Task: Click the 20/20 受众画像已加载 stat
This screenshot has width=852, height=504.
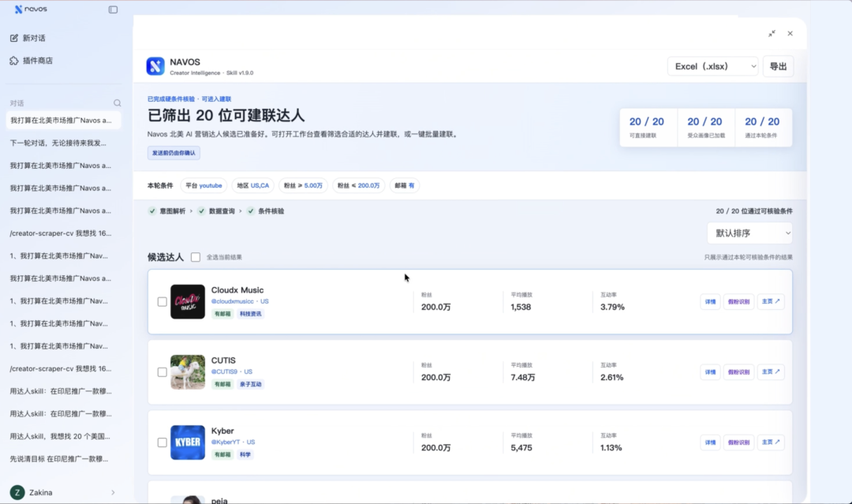Action: [705, 128]
